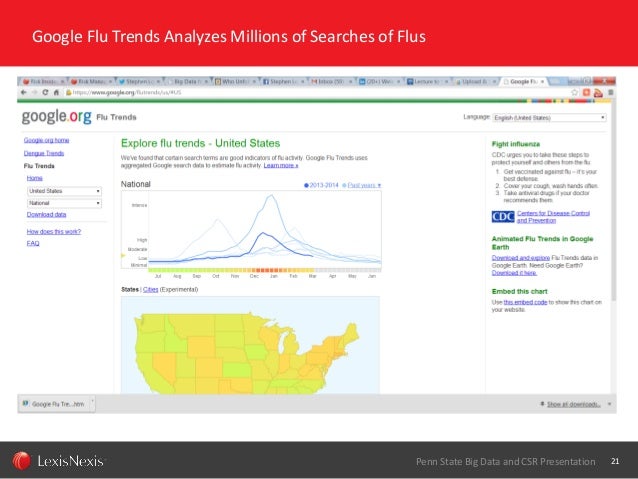Screen dimensions: 638x479
Task: Switch to the Cities experimental view
Action: [151, 289]
